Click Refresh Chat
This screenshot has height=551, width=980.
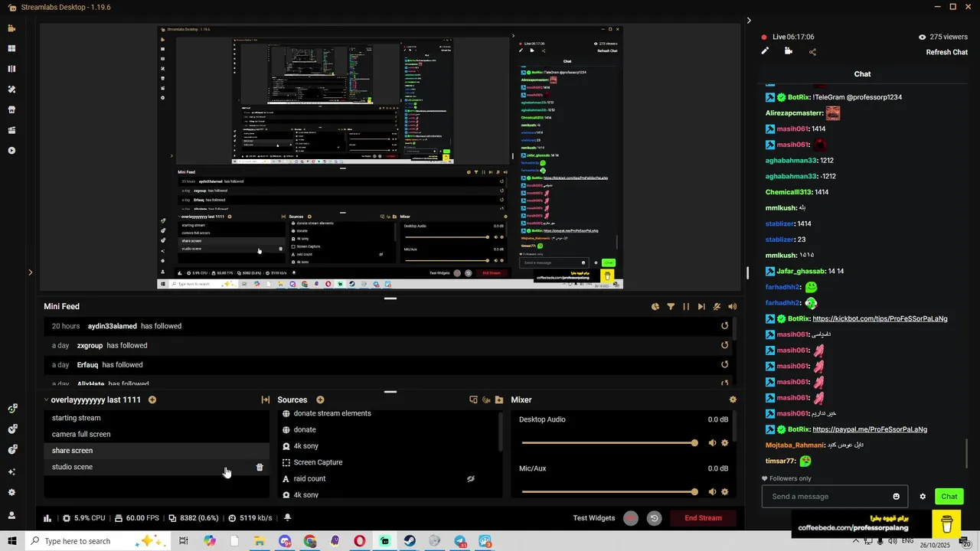[947, 52]
